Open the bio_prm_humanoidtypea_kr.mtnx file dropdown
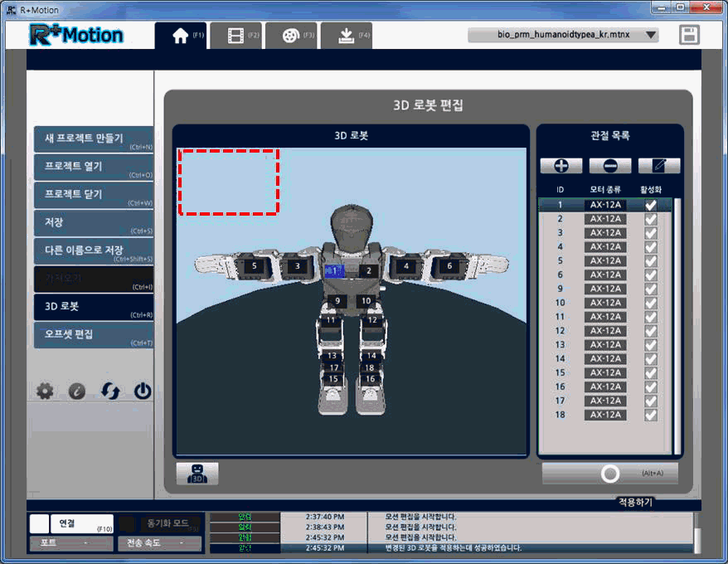The width and height of the screenshot is (728, 564). (563, 36)
